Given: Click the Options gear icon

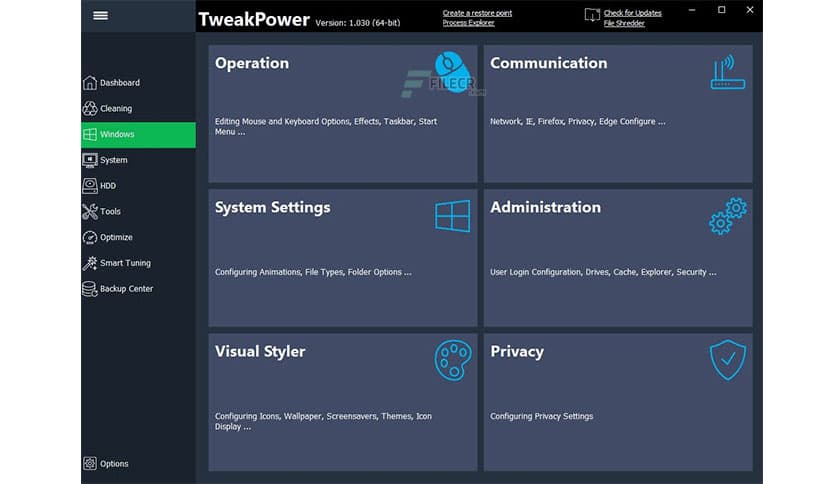Looking at the screenshot, I should 90,463.
